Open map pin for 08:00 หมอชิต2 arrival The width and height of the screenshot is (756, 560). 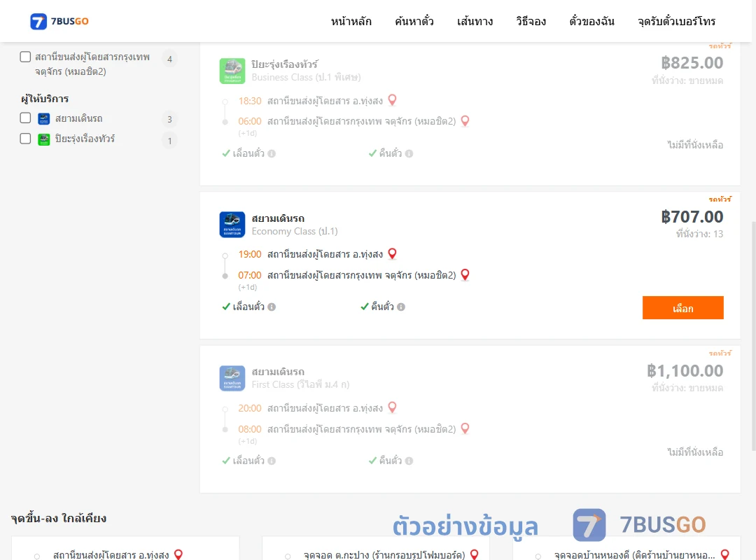(x=465, y=428)
